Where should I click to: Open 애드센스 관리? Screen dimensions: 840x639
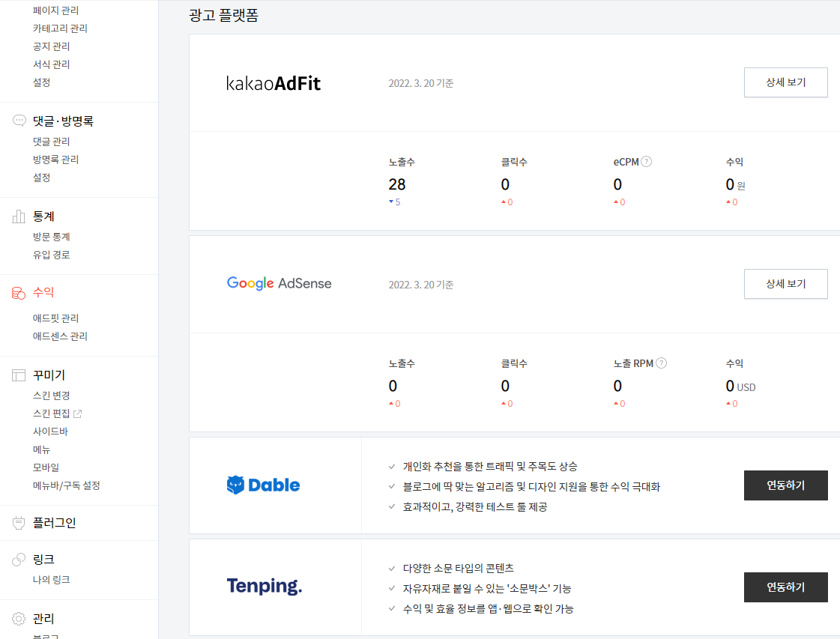click(x=60, y=336)
